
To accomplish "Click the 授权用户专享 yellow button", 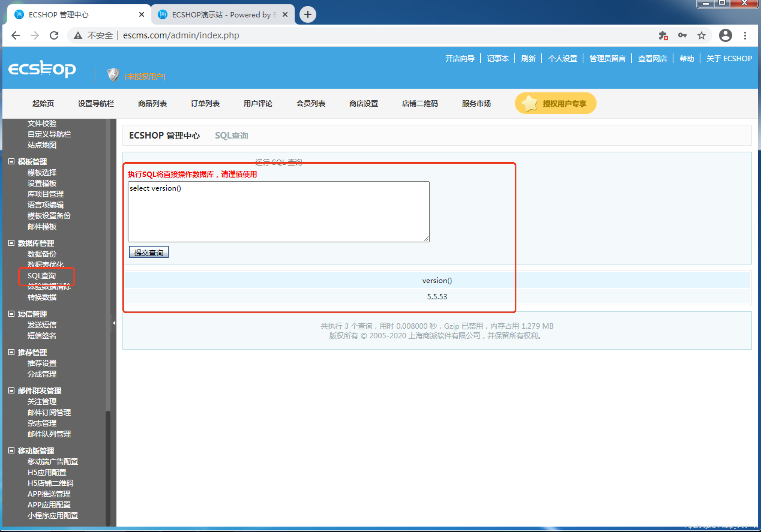I will 555,103.
